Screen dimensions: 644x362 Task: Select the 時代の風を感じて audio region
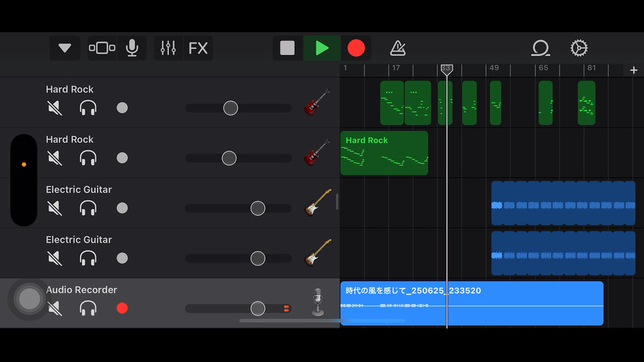pyautogui.click(x=472, y=303)
